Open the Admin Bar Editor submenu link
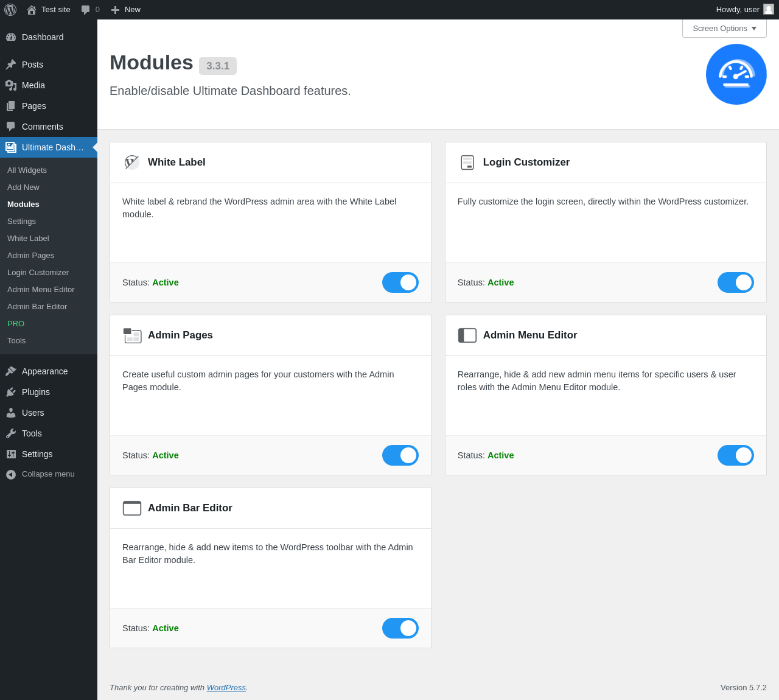This screenshot has width=779, height=700. [49, 307]
